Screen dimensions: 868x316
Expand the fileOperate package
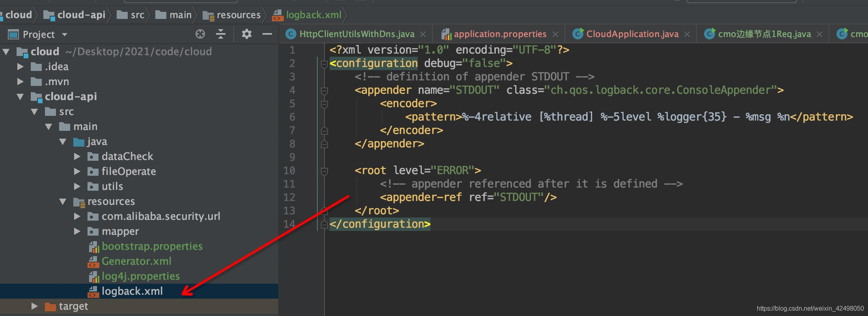point(77,171)
